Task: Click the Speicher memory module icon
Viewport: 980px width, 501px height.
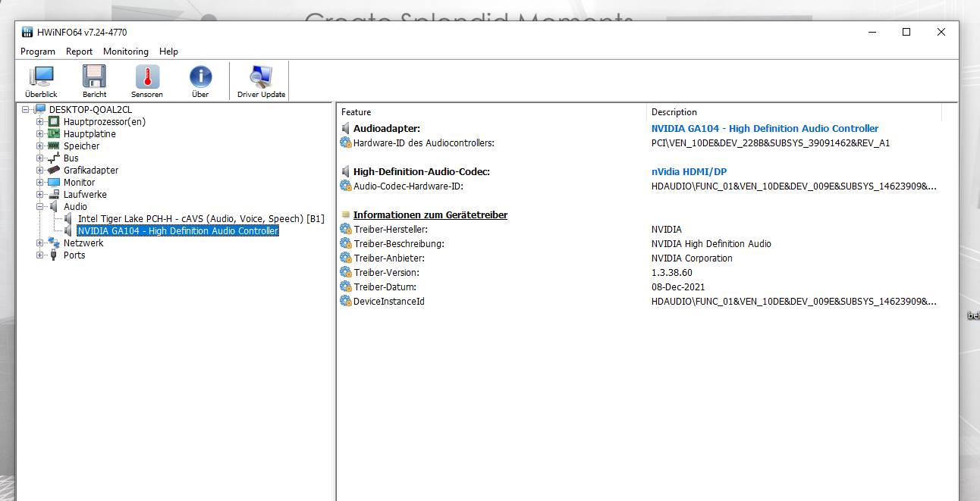Action: click(x=54, y=146)
